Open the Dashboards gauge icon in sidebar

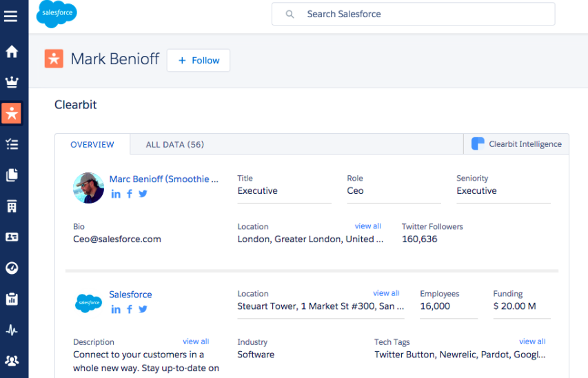pos(12,268)
